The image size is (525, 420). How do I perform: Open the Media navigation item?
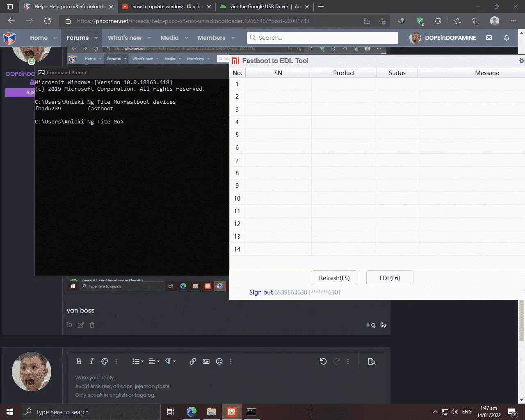pyautogui.click(x=169, y=38)
